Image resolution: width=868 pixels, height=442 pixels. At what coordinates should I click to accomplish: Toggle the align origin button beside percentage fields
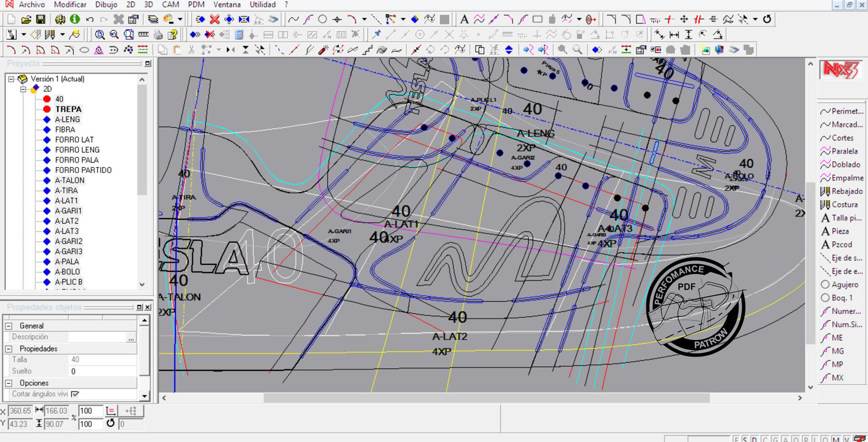(112, 411)
